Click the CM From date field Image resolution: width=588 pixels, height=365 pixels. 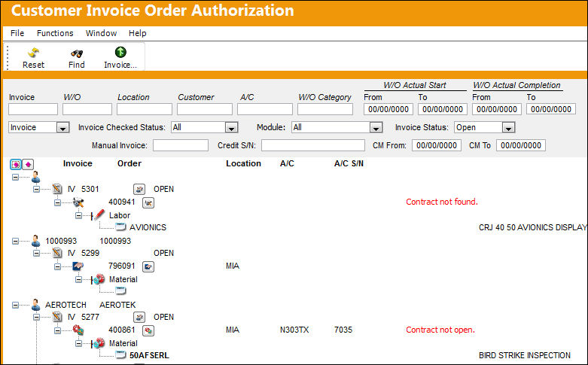pyautogui.click(x=437, y=145)
